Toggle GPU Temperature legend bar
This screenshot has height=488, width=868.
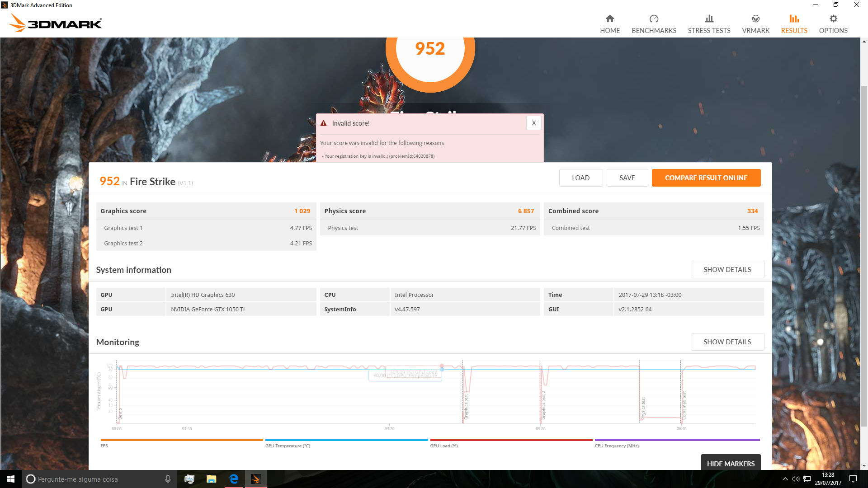346,440
